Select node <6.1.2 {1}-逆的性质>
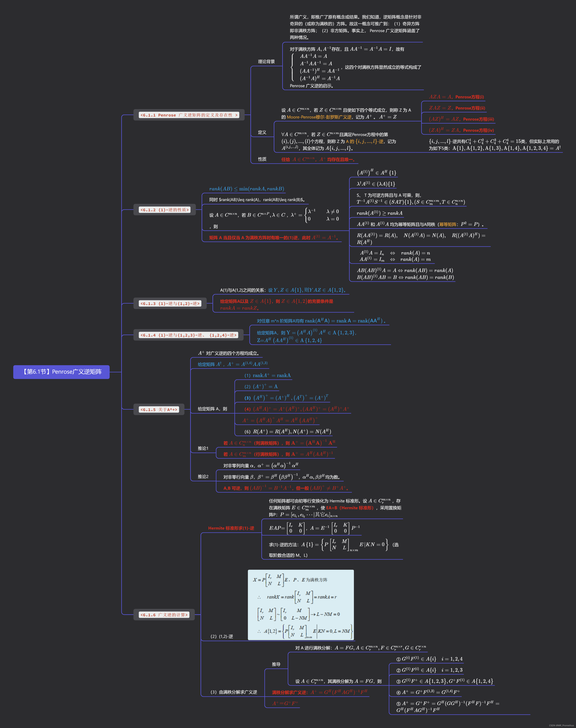Image resolution: width=576 pixels, height=728 pixels. 165,210
